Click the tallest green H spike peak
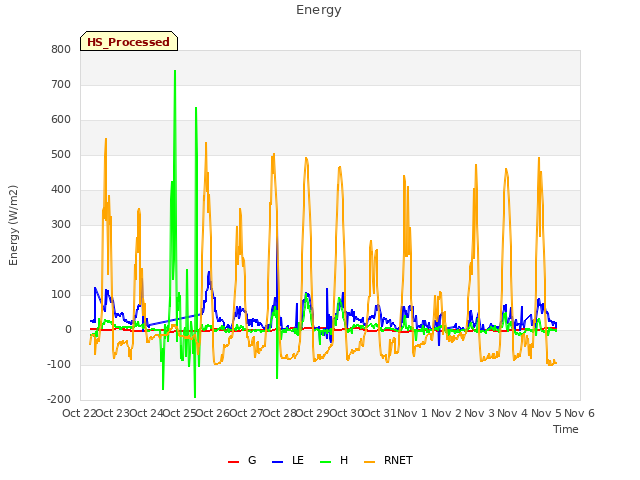This screenshot has height=480, width=640. 175,71
